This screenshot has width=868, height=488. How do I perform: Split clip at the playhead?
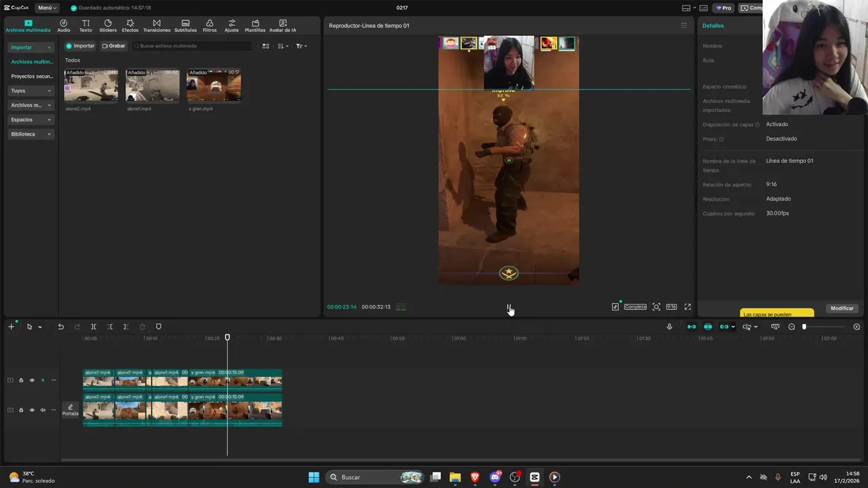pos(94,327)
